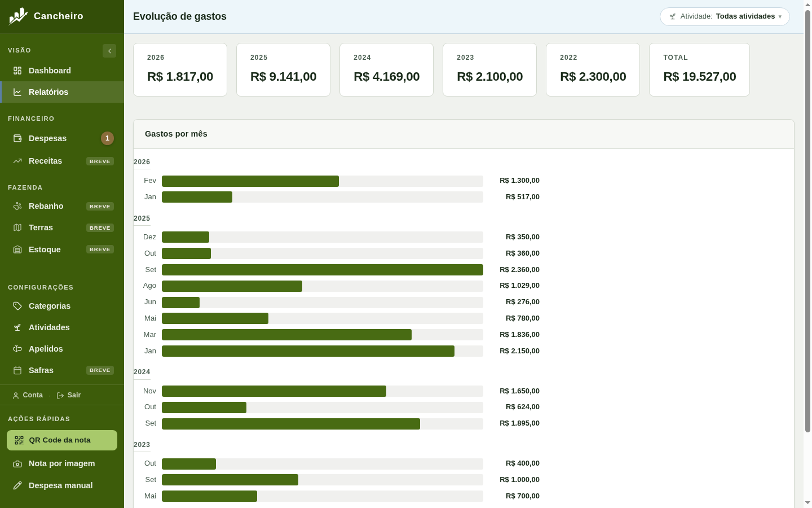The width and height of the screenshot is (812, 508).
Task: Click Nota por imagem button
Action: [x=62, y=463]
